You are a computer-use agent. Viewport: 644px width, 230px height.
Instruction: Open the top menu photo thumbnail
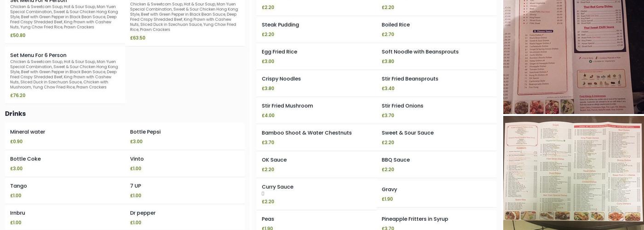573,57
